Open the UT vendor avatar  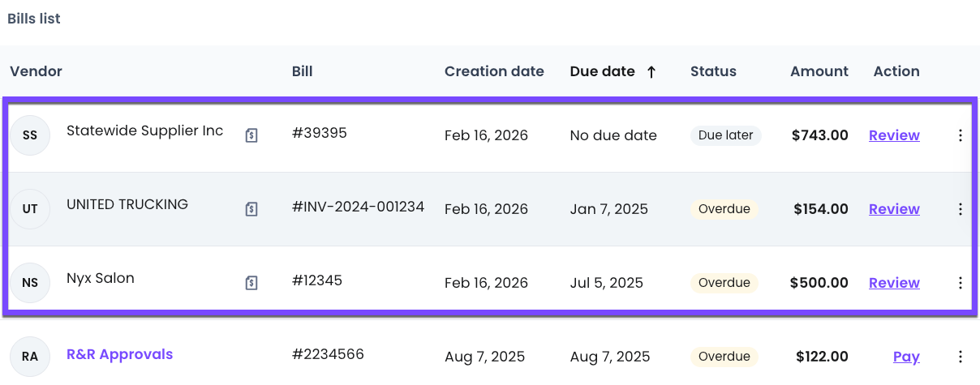tap(30, 209)
